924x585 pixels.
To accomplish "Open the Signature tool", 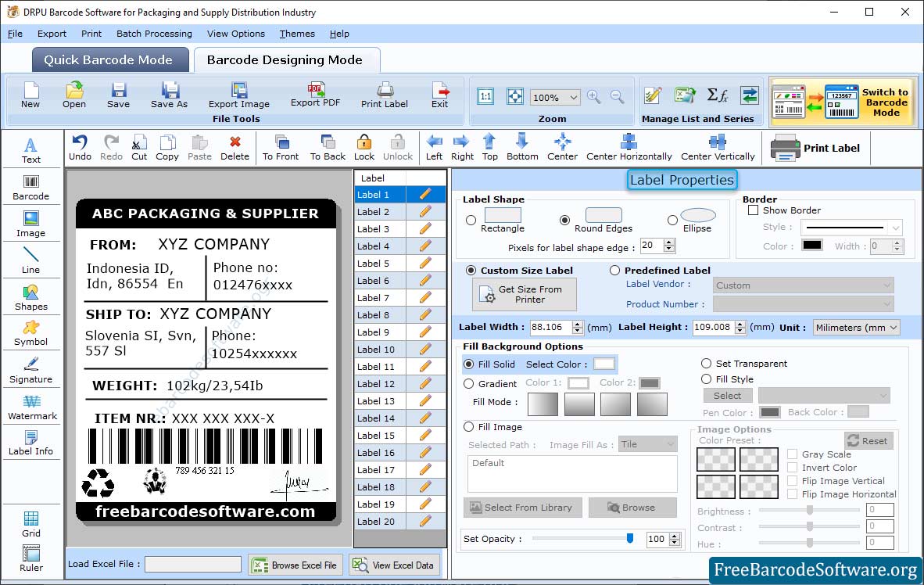I will 30,371.
